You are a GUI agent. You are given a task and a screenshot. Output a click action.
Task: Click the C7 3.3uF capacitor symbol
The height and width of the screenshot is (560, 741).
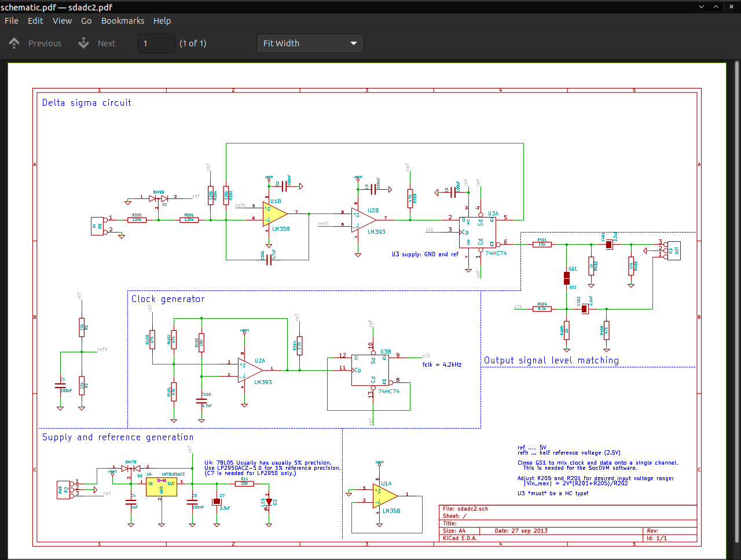click(217, 502)
